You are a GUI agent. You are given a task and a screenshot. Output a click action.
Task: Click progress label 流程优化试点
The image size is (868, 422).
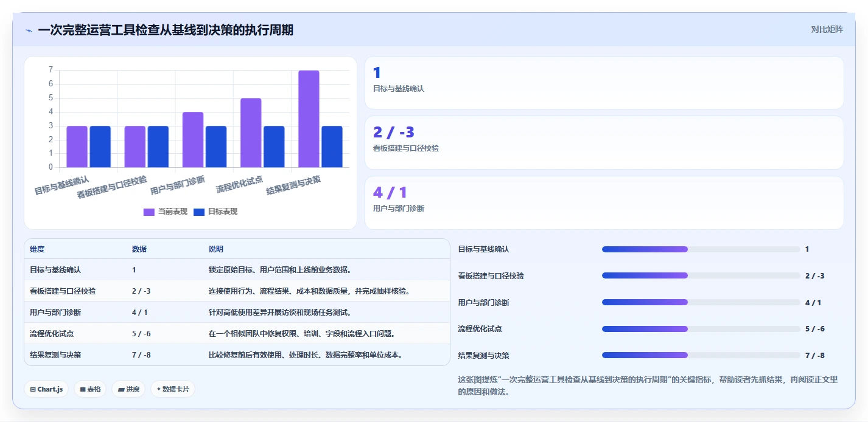click(480, 329)
